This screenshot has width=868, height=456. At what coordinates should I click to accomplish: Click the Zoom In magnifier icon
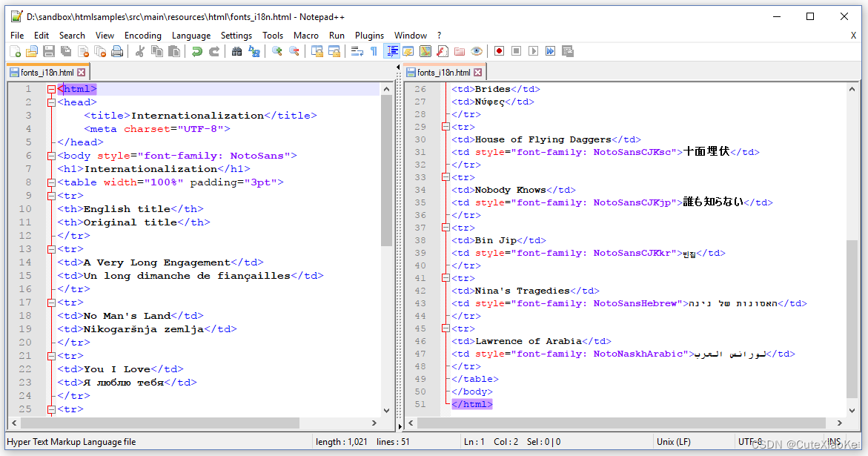click(x=276, y=51)
